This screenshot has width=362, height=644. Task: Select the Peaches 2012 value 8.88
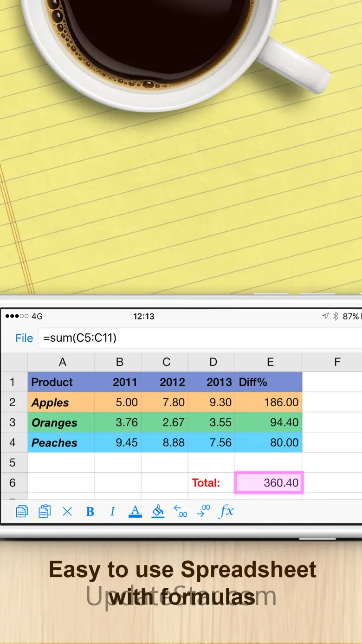[165, 442]
